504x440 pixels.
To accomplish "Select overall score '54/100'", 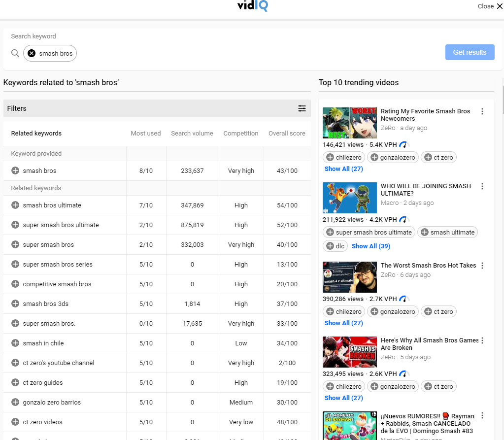I will [287, 205].
